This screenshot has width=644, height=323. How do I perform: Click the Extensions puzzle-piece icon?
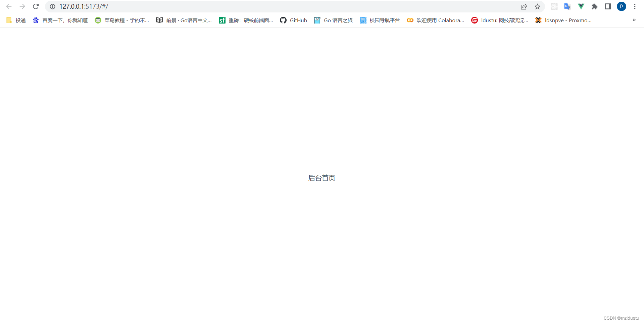pos(594,6)
